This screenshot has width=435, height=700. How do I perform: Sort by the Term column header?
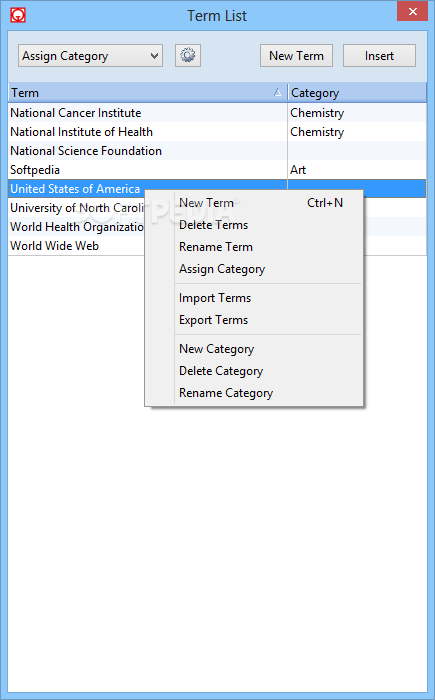147,93
